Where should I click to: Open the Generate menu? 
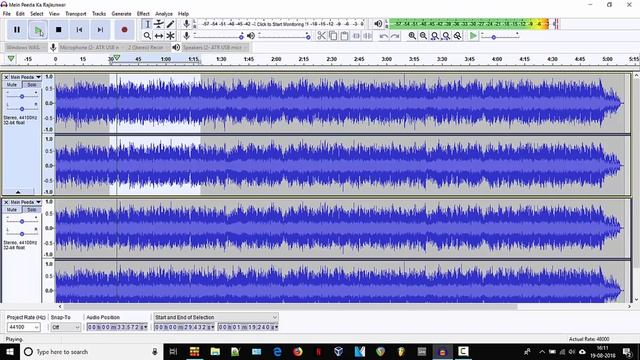122,13
